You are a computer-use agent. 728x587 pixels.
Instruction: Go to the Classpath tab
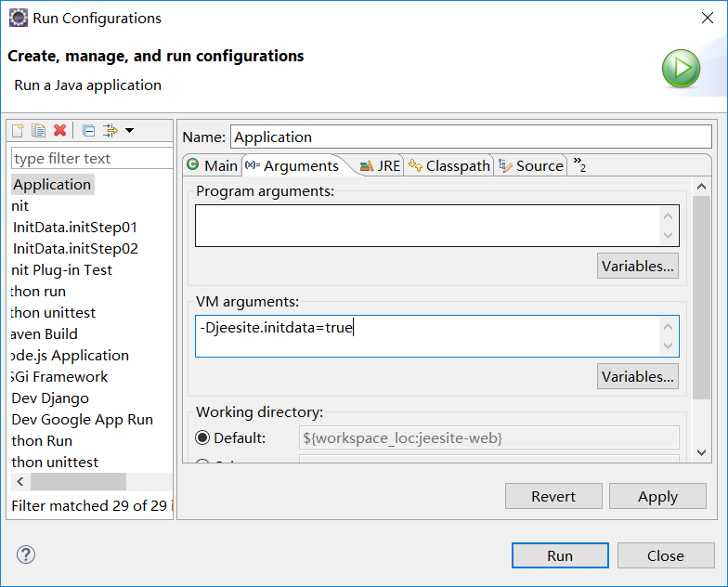(x=449, y=165)
